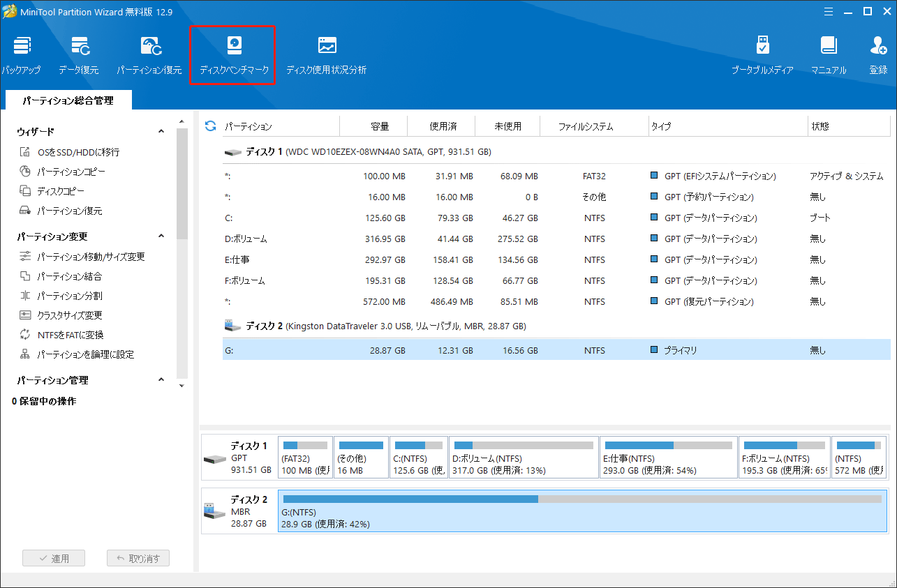Select the D:ボリューム row
Image resolution: width=897 pixels, height=588 pixels.
pos(556,239)
